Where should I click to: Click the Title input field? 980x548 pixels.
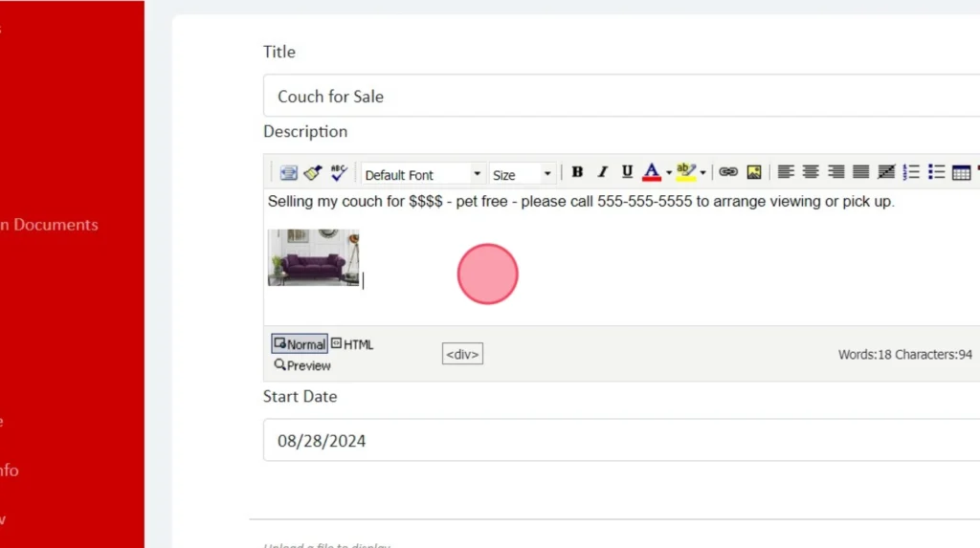click(x=622, y=97)
